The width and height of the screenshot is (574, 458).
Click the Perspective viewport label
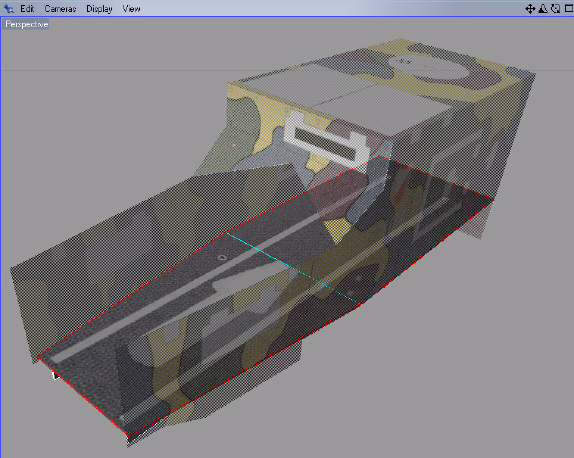click(x=26, y=24)
